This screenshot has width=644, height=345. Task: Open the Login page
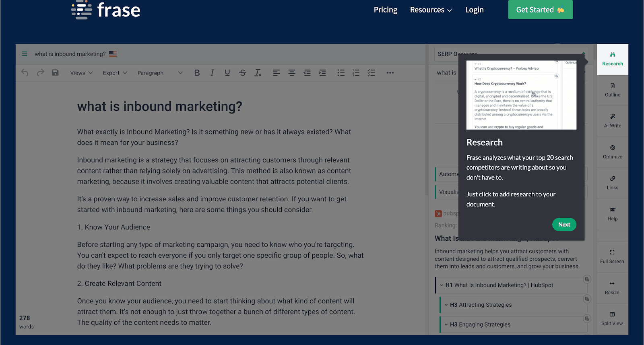[x=475, y=10]
